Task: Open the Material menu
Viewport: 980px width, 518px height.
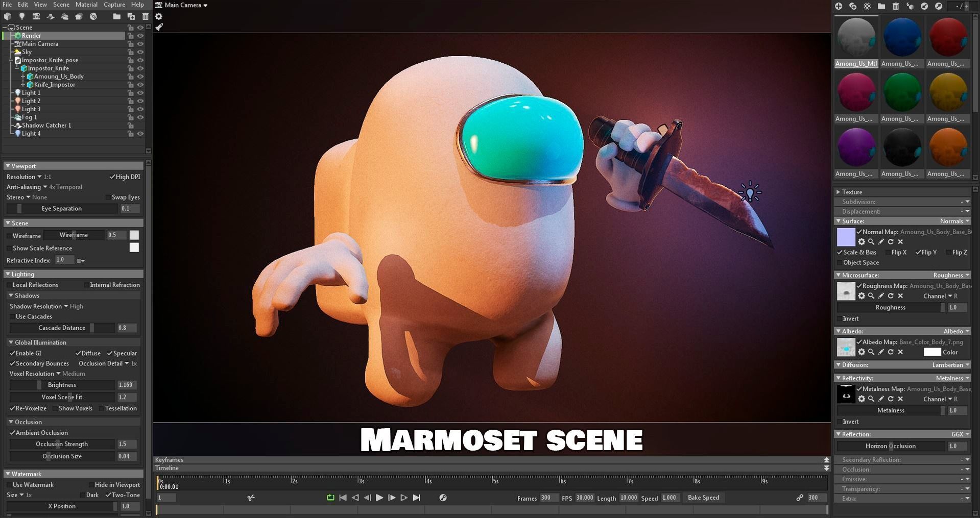Action: click(x=86, y=4)
